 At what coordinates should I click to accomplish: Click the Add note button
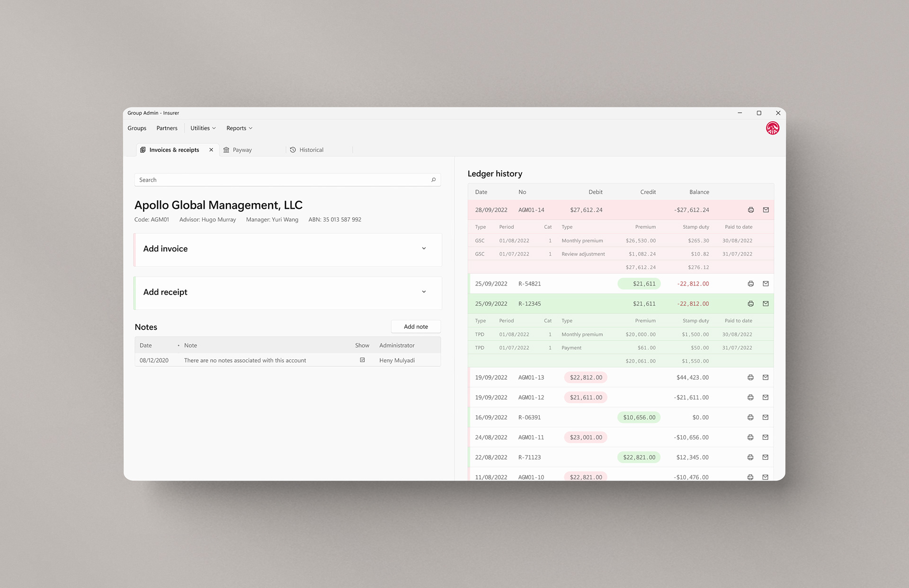click(416, 327)
